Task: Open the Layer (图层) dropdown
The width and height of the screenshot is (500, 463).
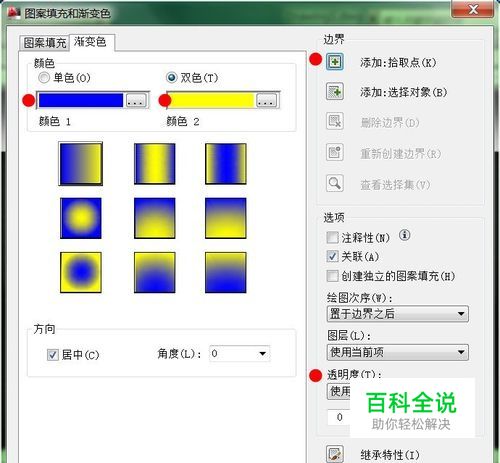Action: coord(398,352)
